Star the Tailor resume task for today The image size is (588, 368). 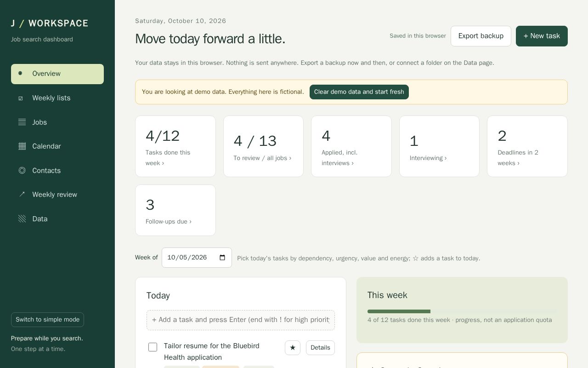coord(293,348)
